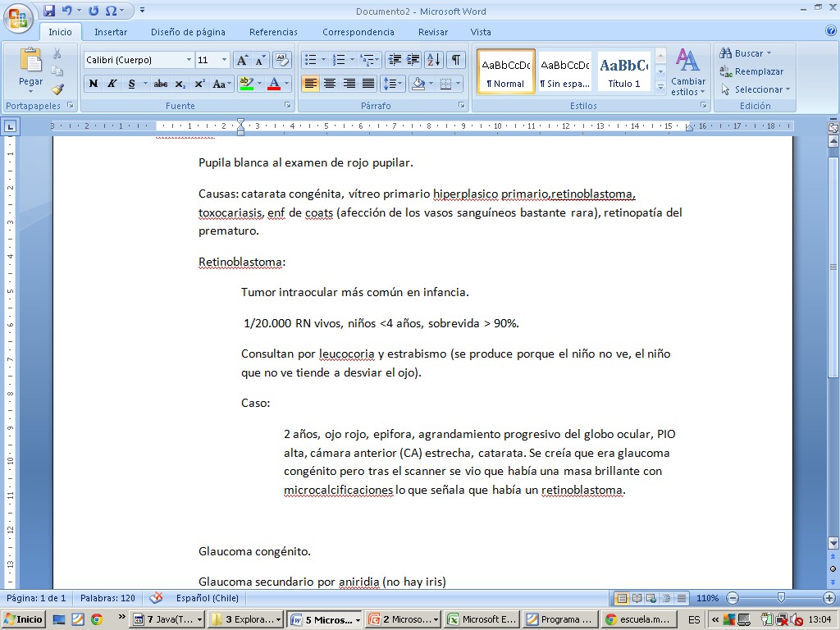This screenshot has width=840, height=630.
Task: Click the Save icon in quick access toolbar
Action: [49, 11]
